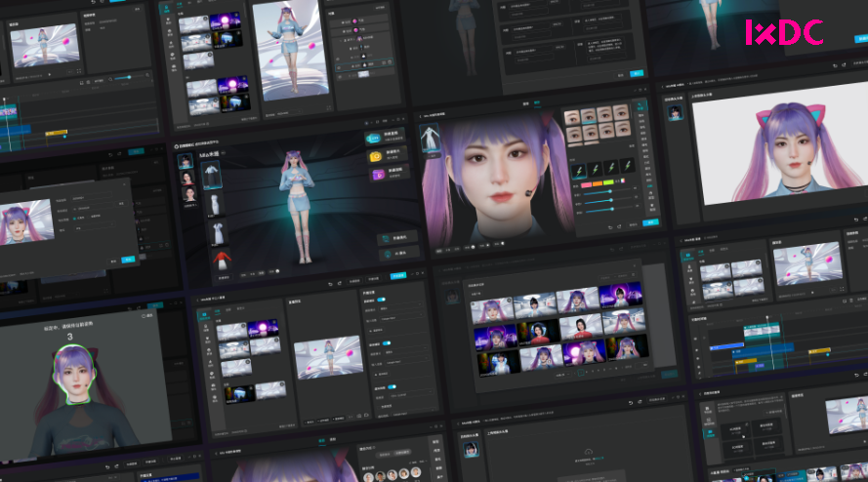Screen dimensions: 868x482
Task: Select the fourth lightning preset in face editor
Action: [x=627, y=164]
